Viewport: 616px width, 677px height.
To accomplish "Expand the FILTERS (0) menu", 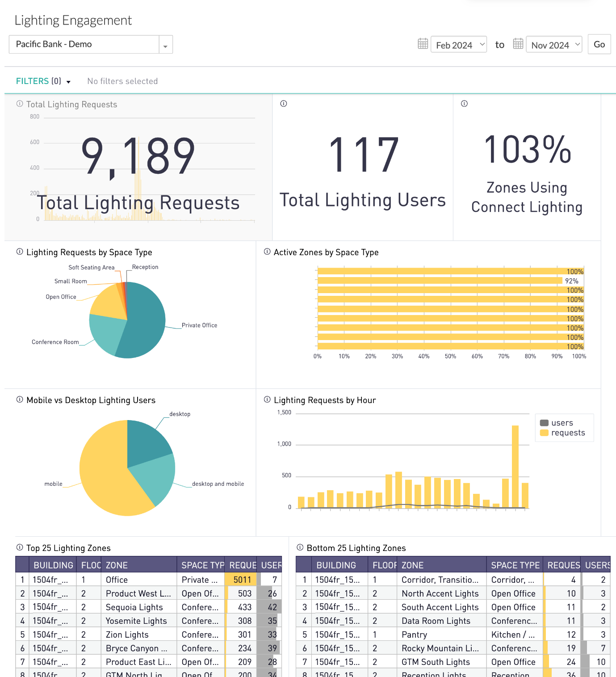I will 43,81.
